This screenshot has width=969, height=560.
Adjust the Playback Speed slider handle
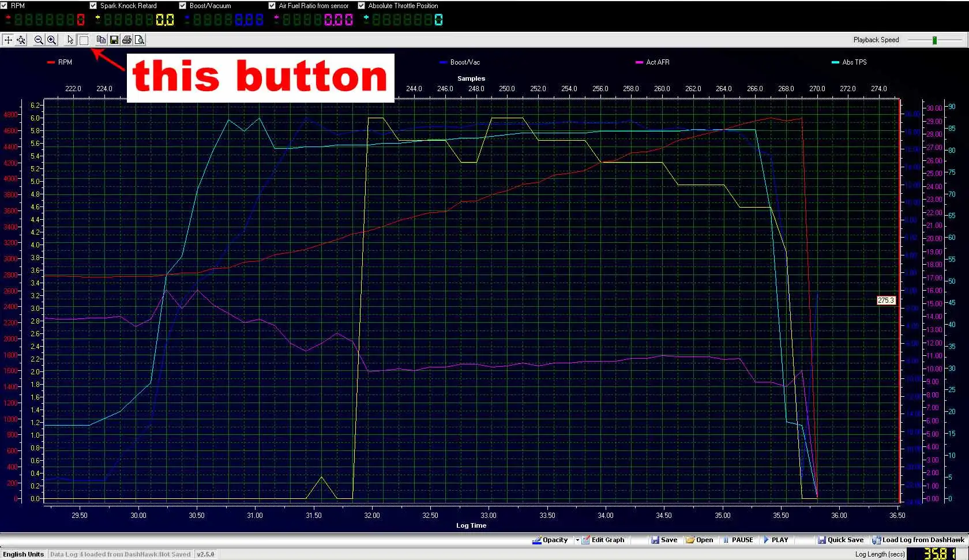[934, 40]
